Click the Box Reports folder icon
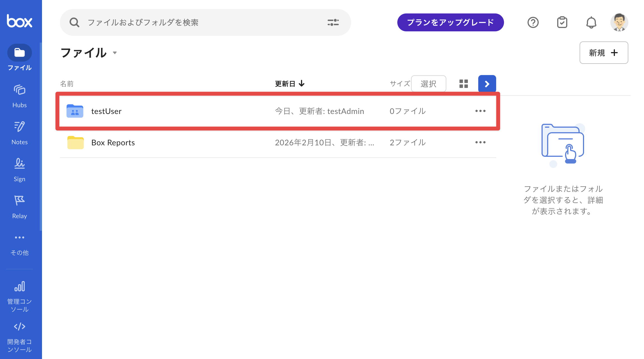Viewport: 644px width, 359px height. point(76,143)
